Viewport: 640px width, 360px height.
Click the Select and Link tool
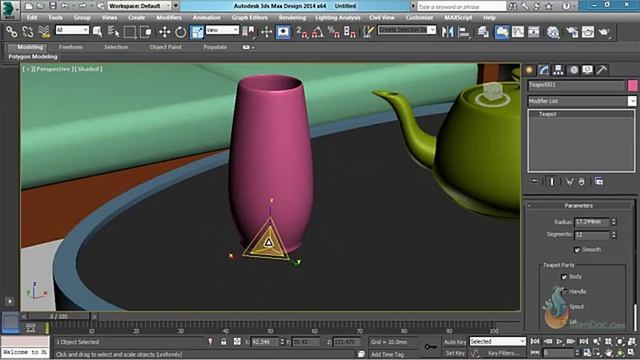[x=11, y=32]
